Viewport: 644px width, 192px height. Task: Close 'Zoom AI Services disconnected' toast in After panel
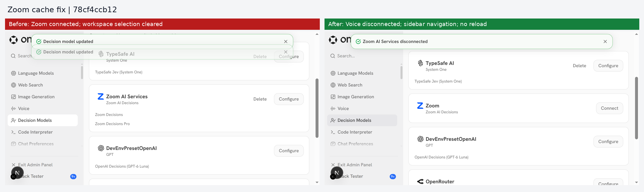605,41
